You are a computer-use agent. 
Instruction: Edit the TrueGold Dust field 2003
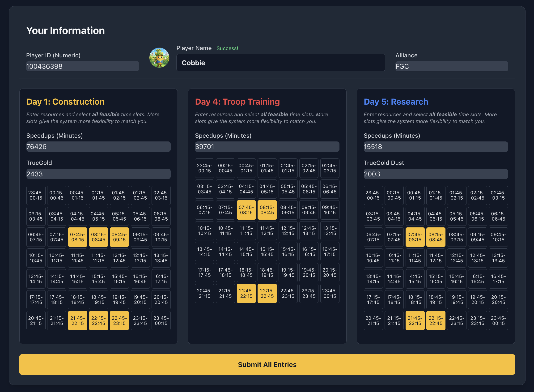(x=436, y=174)
